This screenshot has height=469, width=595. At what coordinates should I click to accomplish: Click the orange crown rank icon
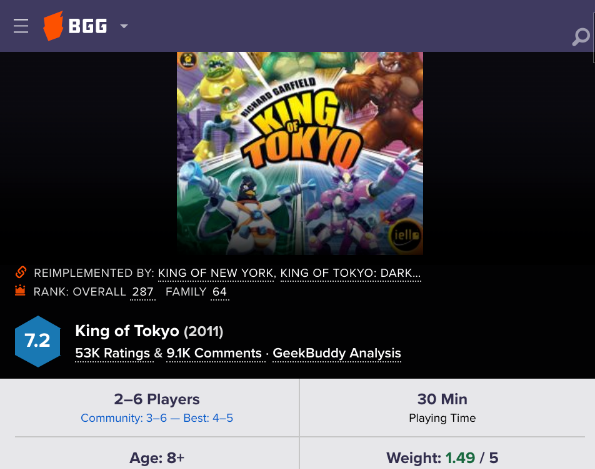pos(20,290)
